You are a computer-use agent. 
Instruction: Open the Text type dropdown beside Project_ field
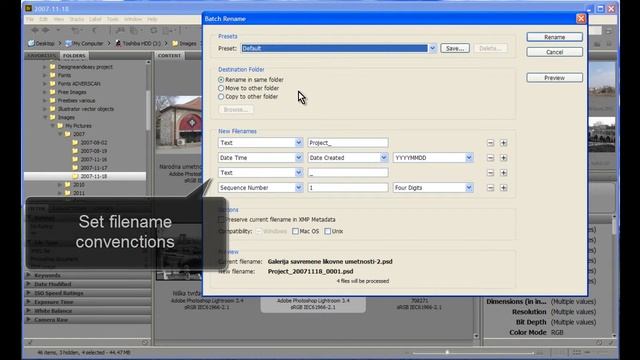pyautogui.click(x=299, y=143)
